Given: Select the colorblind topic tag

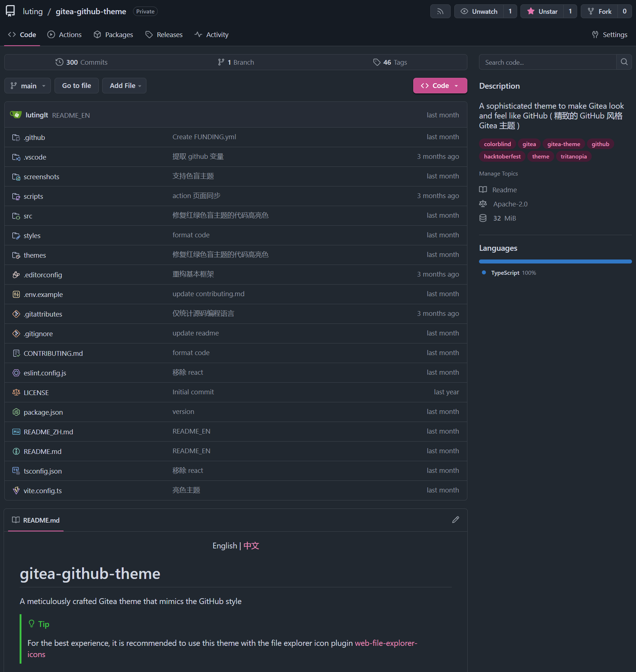Looking at the screenshot, I should click(497, 144).
